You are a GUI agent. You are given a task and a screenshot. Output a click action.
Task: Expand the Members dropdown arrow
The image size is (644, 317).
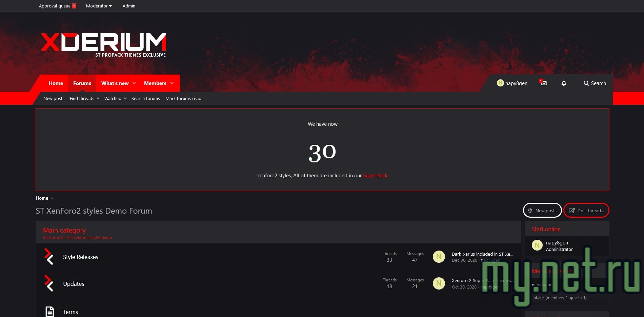point(172,83)
